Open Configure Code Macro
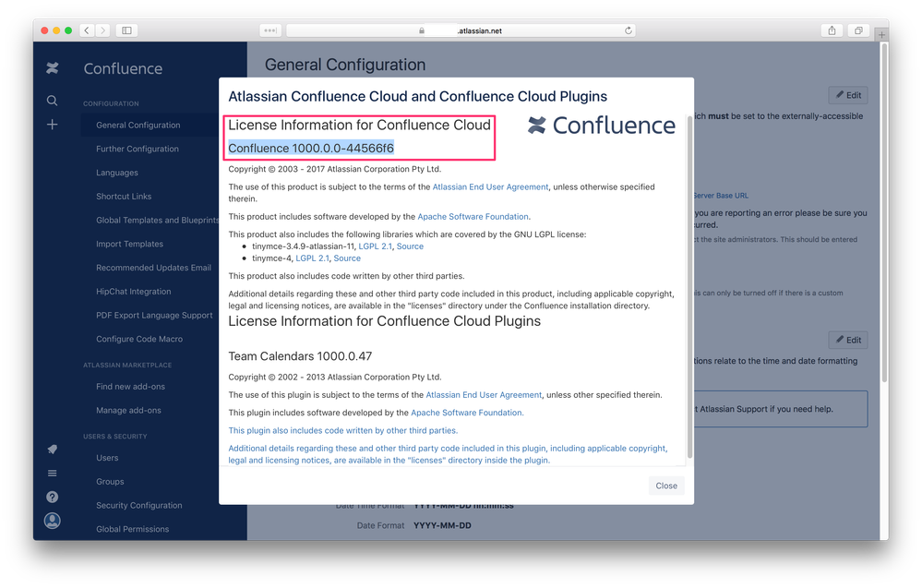 139,340
